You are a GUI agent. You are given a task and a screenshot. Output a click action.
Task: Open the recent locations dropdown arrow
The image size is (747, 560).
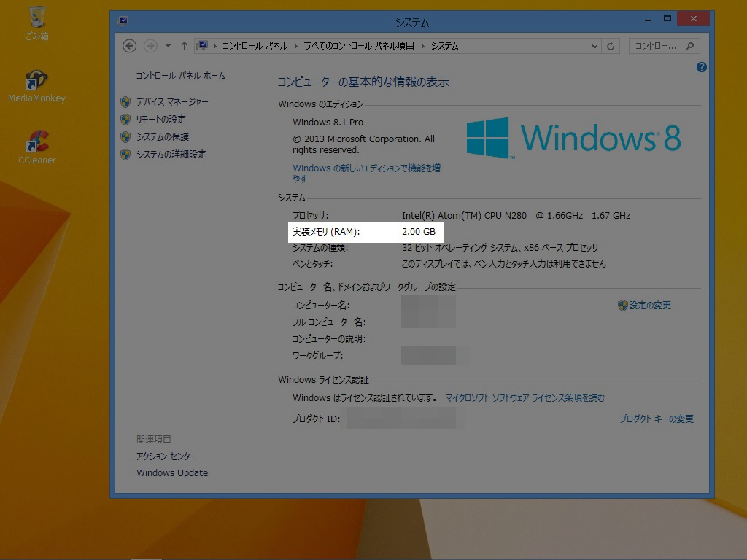coord(168,46)
